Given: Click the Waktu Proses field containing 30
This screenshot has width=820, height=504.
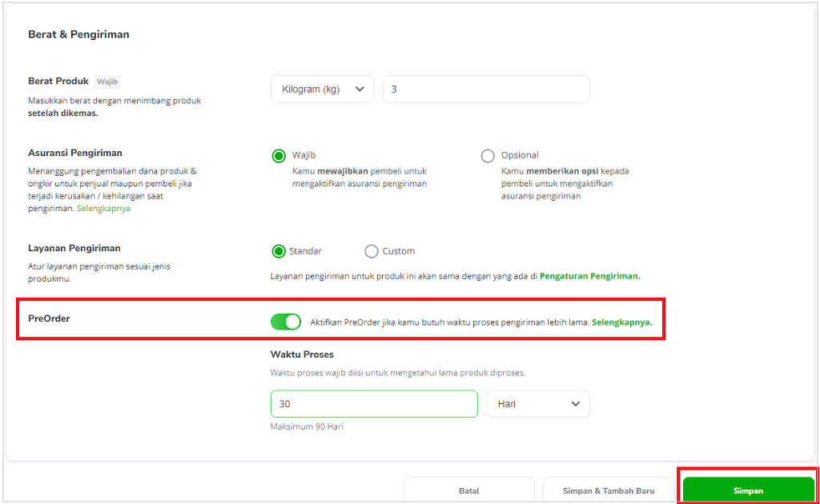Looking at the screenshot, I should point(374,404).
